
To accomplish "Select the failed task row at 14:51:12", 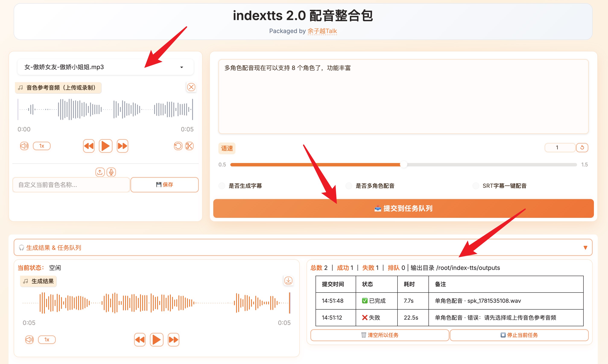I will 450,318.
